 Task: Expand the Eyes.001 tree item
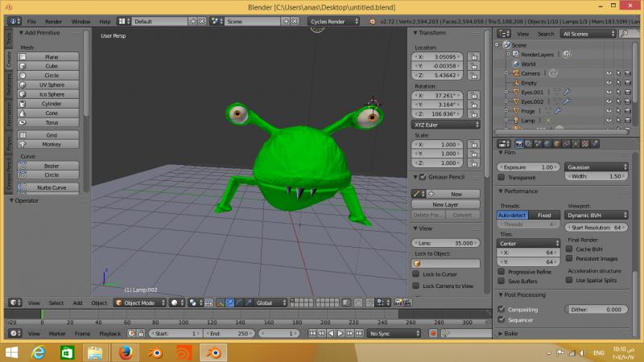click(506, 93)
